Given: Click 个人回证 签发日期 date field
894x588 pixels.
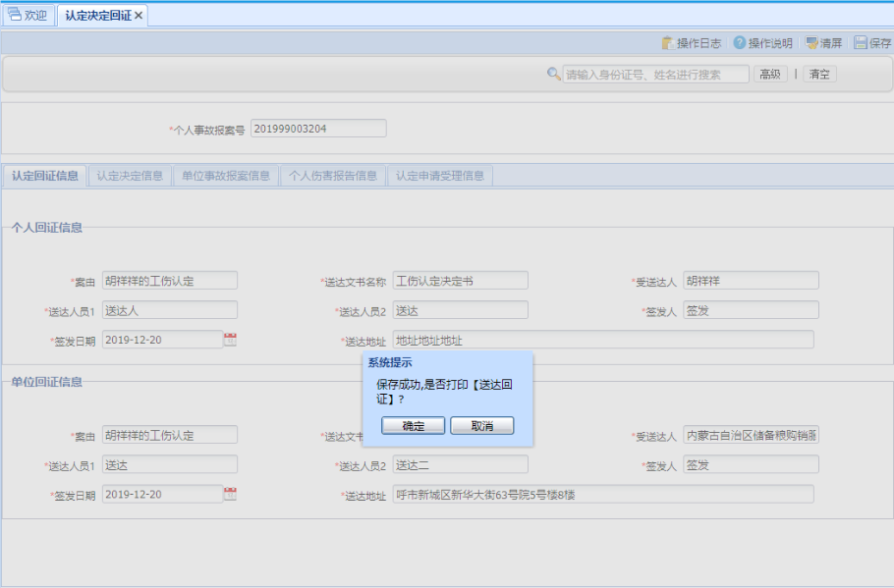Looking at the screenshot, I should click(162, 340).
